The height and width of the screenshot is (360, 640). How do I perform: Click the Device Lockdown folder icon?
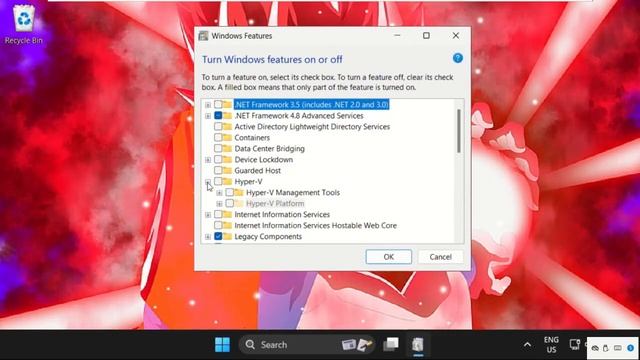(x=227, y=160)
